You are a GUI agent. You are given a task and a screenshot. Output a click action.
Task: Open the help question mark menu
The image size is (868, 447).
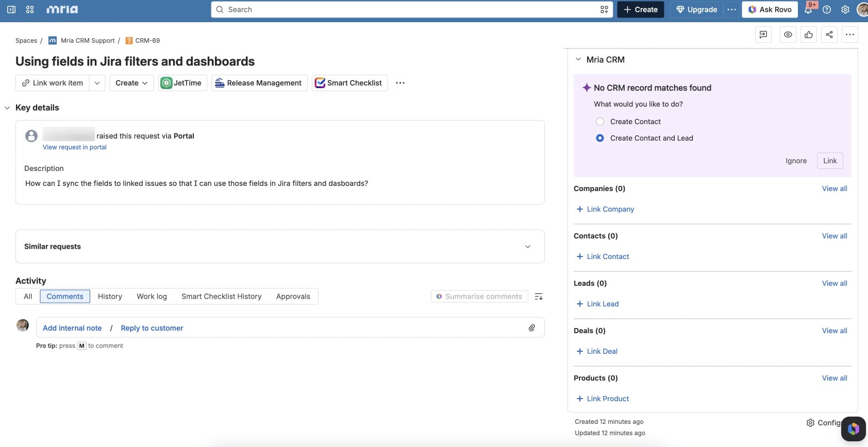coord(827,9)
